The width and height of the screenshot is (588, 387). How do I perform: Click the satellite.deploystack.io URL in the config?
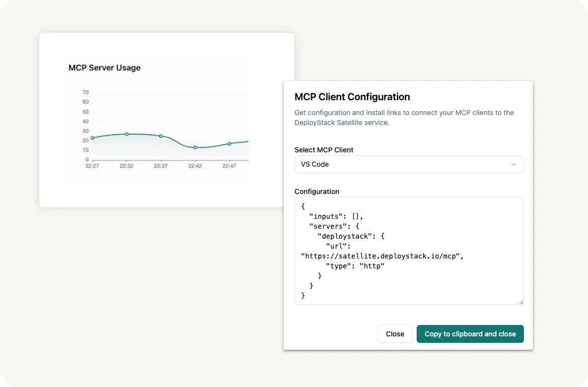pos(382,256)
